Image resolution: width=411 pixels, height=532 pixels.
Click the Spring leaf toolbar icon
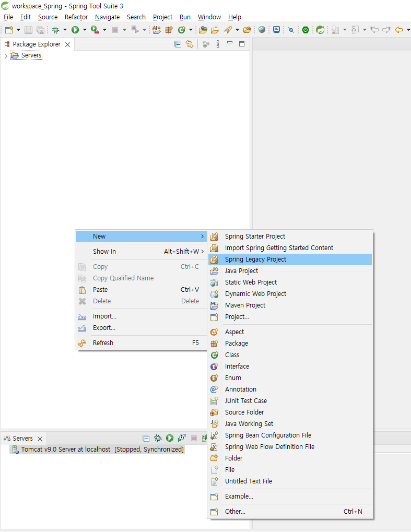click(x=320, y=30)
